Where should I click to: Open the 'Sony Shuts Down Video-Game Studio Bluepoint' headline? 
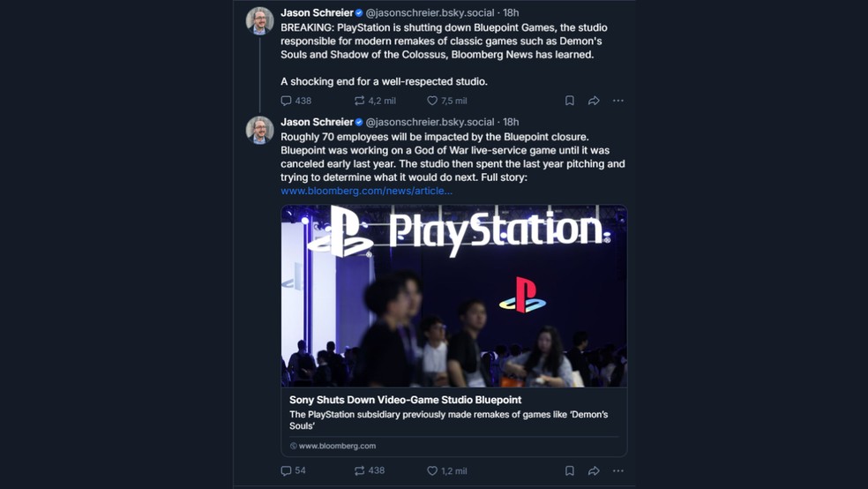tap(405, 400)
